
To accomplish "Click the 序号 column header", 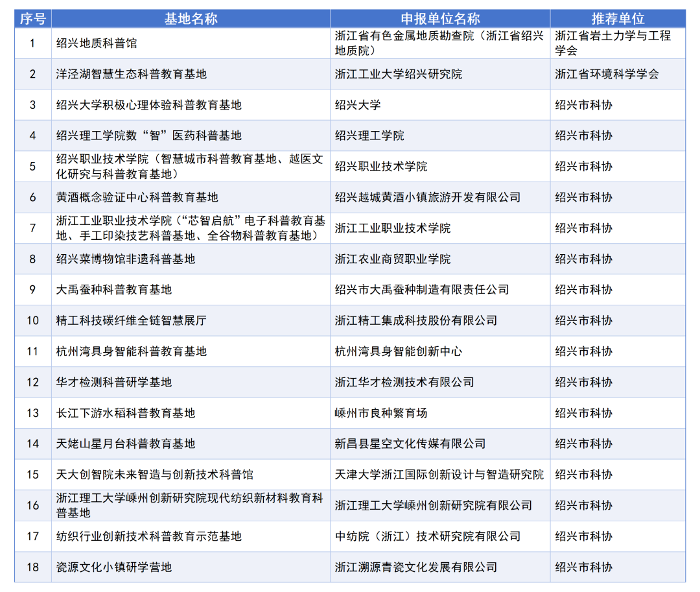I will click(x=33, y=19).
